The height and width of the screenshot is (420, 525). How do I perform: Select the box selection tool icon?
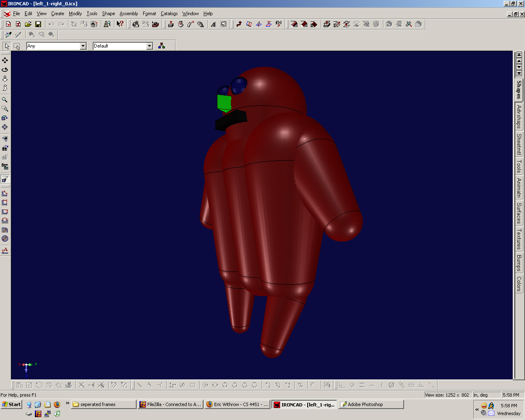click(x=17, y=46)
